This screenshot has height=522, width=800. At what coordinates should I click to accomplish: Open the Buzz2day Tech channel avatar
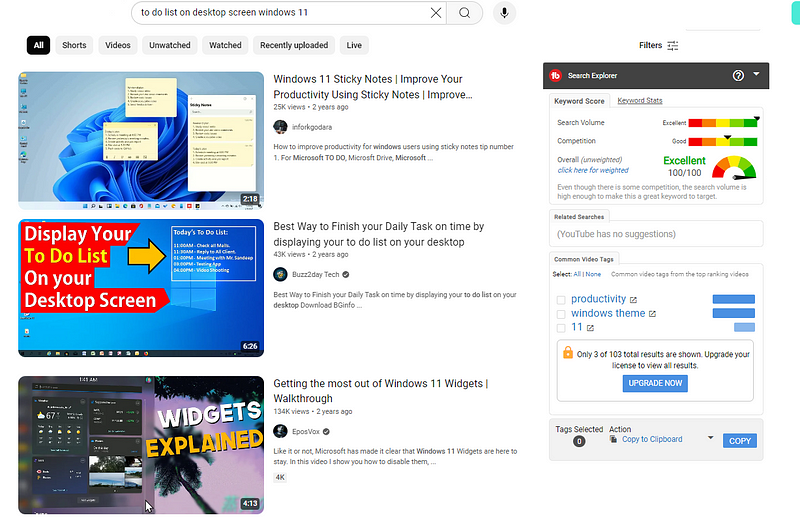click(x=280, y=275)
